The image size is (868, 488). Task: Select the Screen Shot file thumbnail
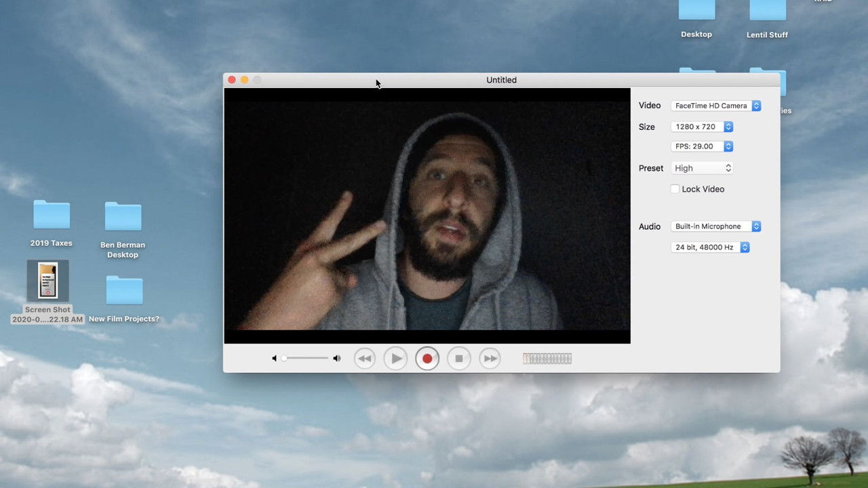click(x=47, y=281)
